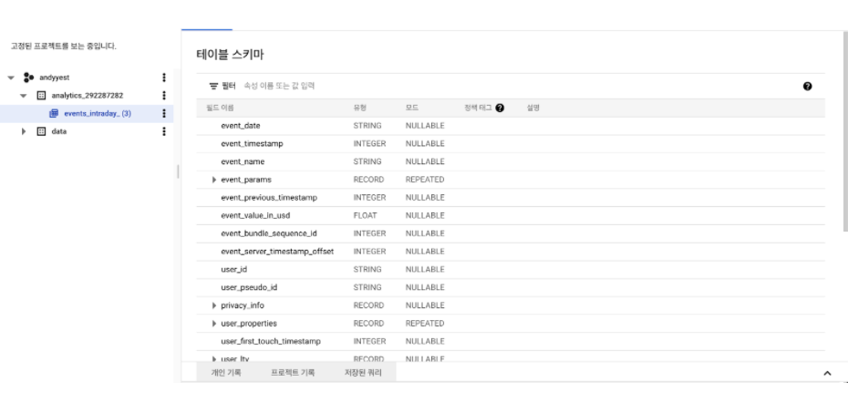This screenshot has height=403, width=868.
Task: Open the 저장된 쿼리 tab
Action: (363, 373)
